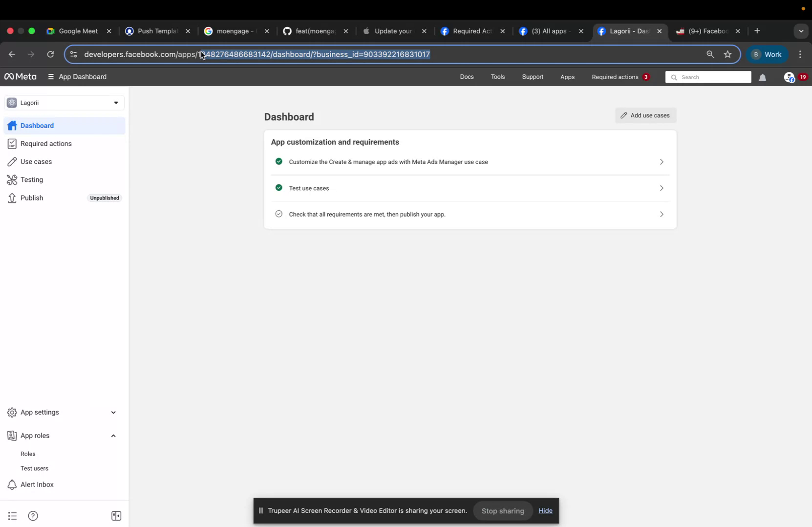
Task: Click the browser bookmark star icon
Action: [x=727, y=54]
